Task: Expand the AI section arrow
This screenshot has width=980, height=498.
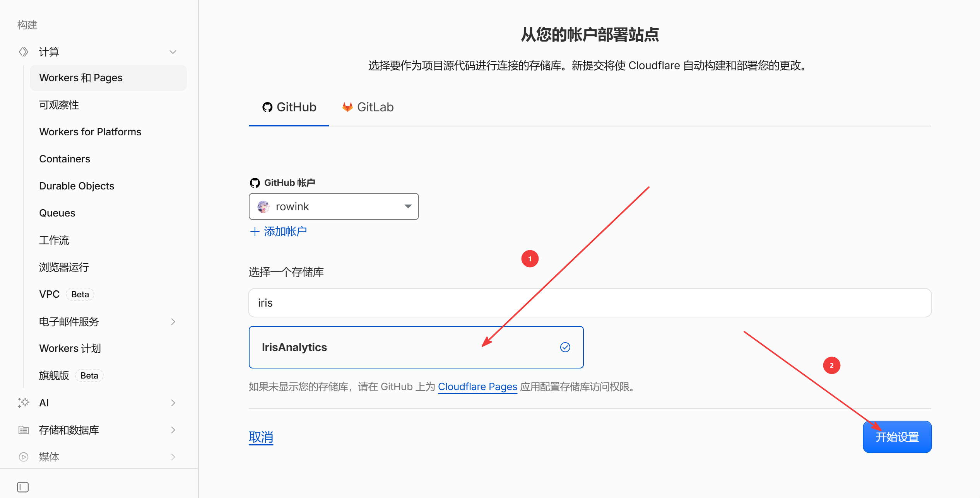Action: [x=173, y=403]
